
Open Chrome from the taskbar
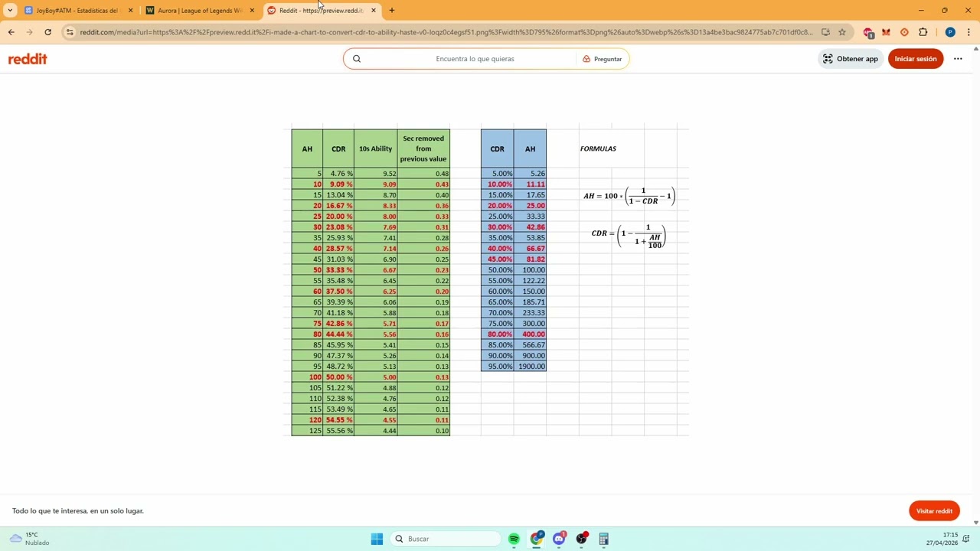coord(537,539)
